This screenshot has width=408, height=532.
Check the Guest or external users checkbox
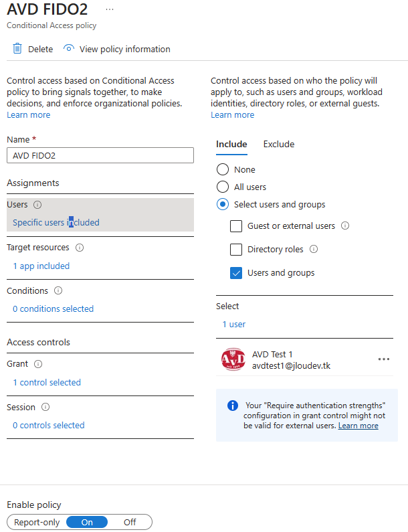point(236,226)
